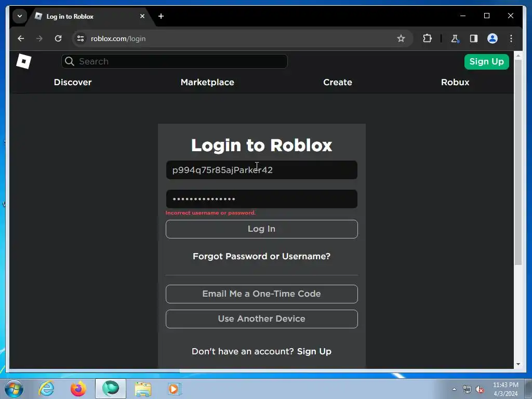Viewport: 532px width, 399px height.
Task: Launch Firefox from the taskbar
Action: tap(78, 389)
